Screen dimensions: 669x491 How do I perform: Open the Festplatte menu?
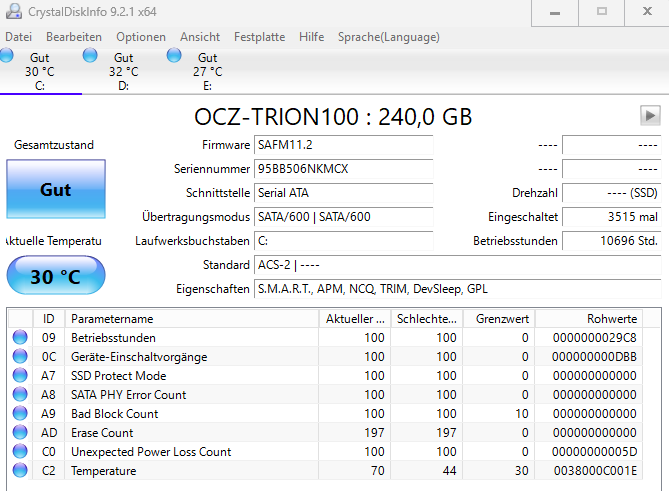259,37
